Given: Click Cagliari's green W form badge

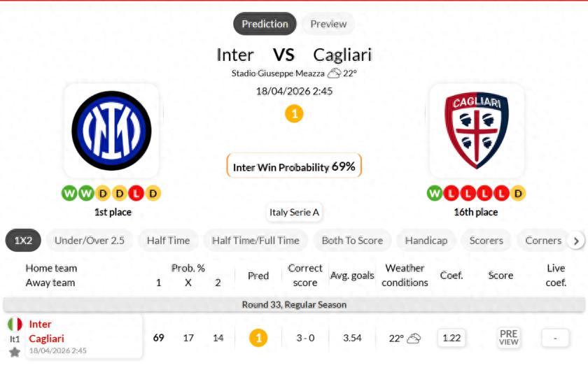Looking at the screenshot, I should [x=435, y=193].
